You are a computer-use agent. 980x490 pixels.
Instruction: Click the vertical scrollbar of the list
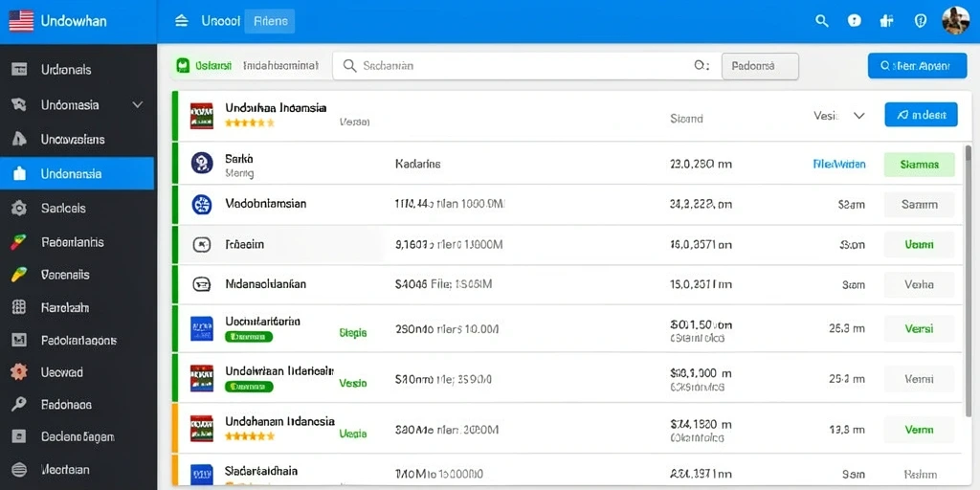969,281
